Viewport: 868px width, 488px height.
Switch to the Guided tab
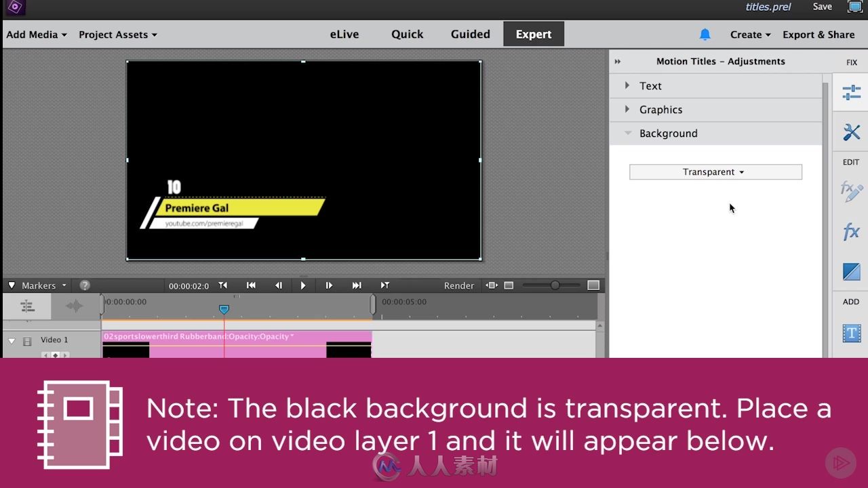point(471,34)
